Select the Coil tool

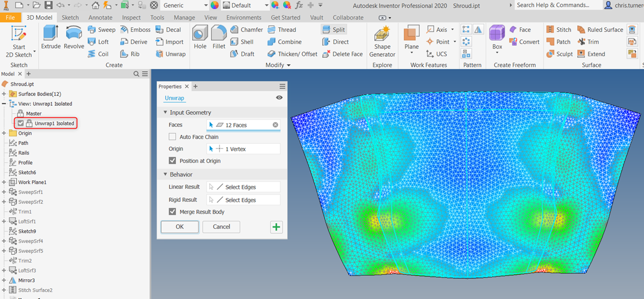pyautogui.click(x=98, y=54)
